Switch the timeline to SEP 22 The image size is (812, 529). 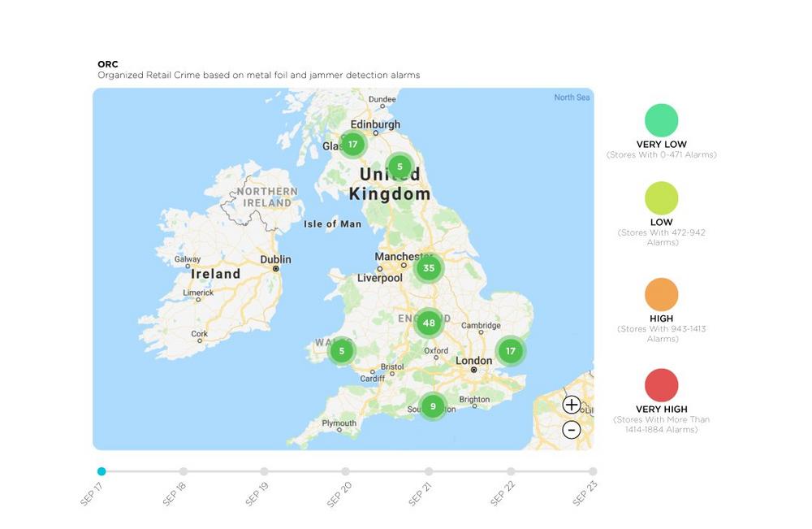[x=511, y=471]
